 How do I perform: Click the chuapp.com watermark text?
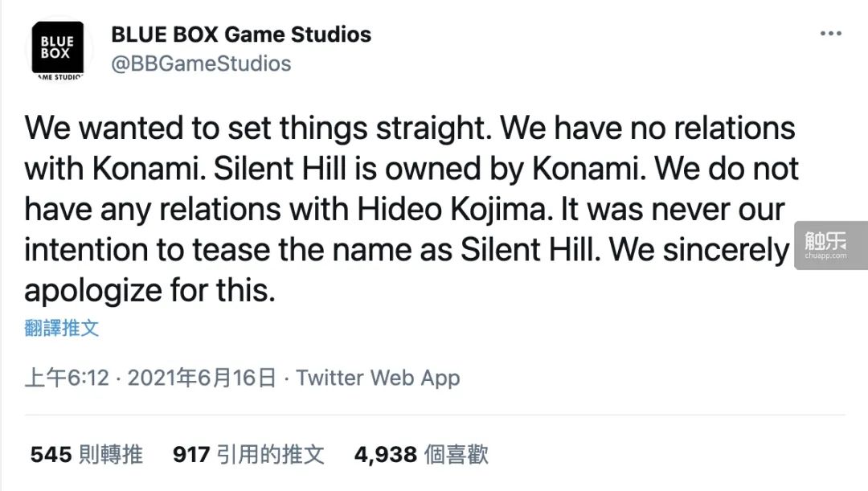pyautogui.click(x=824, y=256)
